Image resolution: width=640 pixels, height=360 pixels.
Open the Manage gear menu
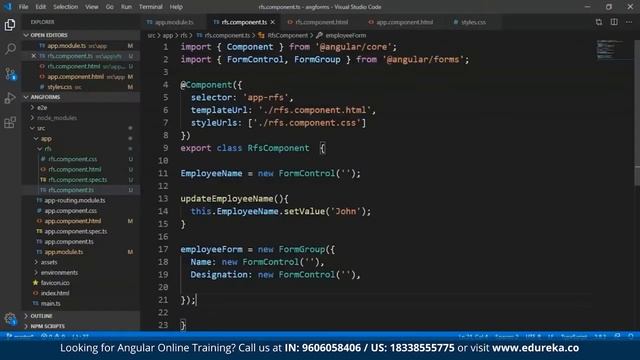coord(10,318)
